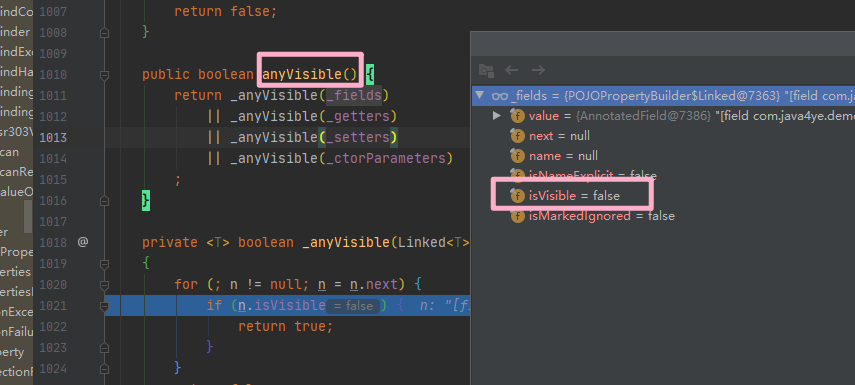Click the fold end marker on line 1016
Viewport: 855px width, 385px height.
tap(104, 201)
